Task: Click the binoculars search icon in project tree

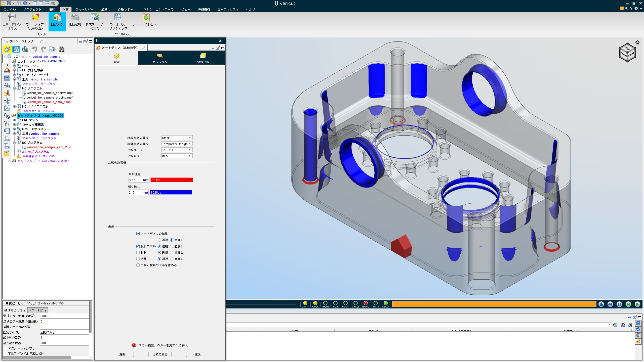Action: [62, 49]
